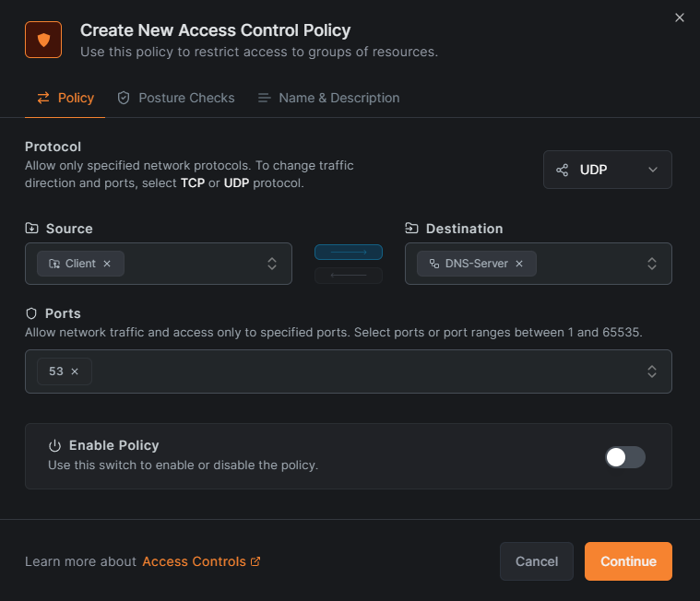Viewport: 700px width, 601px height.
Task: Expand the Source group selector
Action: [272, 264]
